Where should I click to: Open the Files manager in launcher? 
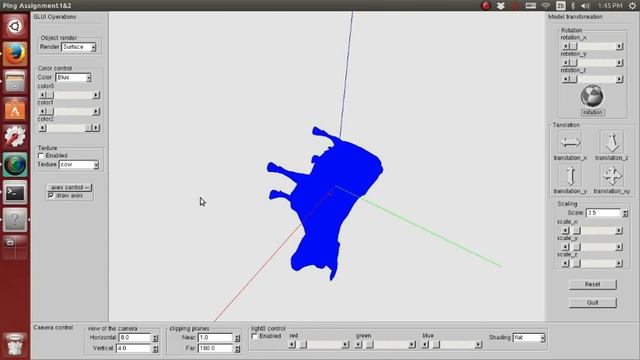click(x=15, y=81)
